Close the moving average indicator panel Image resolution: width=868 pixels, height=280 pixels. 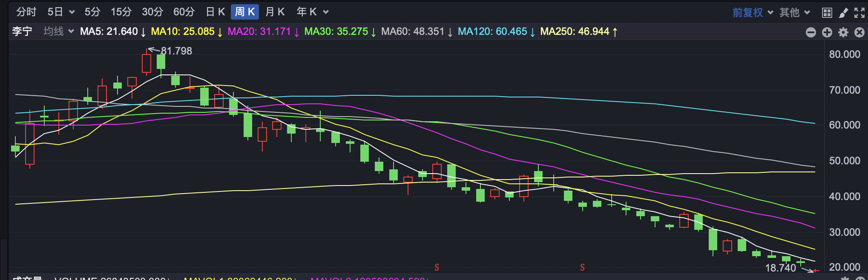tap(859, 32)
